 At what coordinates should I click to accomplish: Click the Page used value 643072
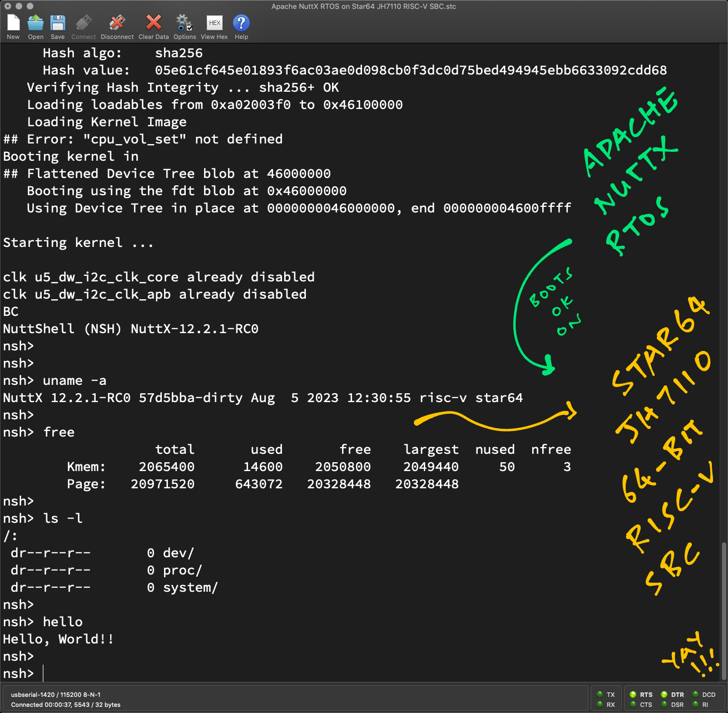point(259,484)
